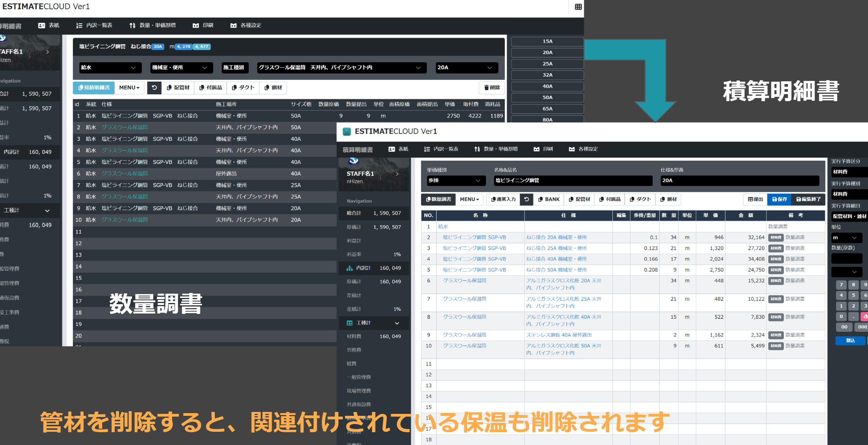868x445 pixels.
Task: Open 各種設定 menu in upper navigation bar
Action: coord(246,25)
